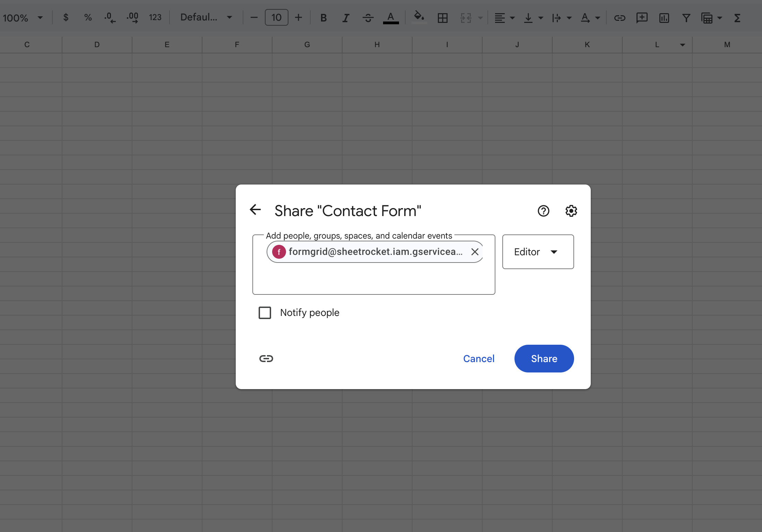Screen dimensions: 762x532
Task: Open share dialog help icon
Action: coord(543,211)
